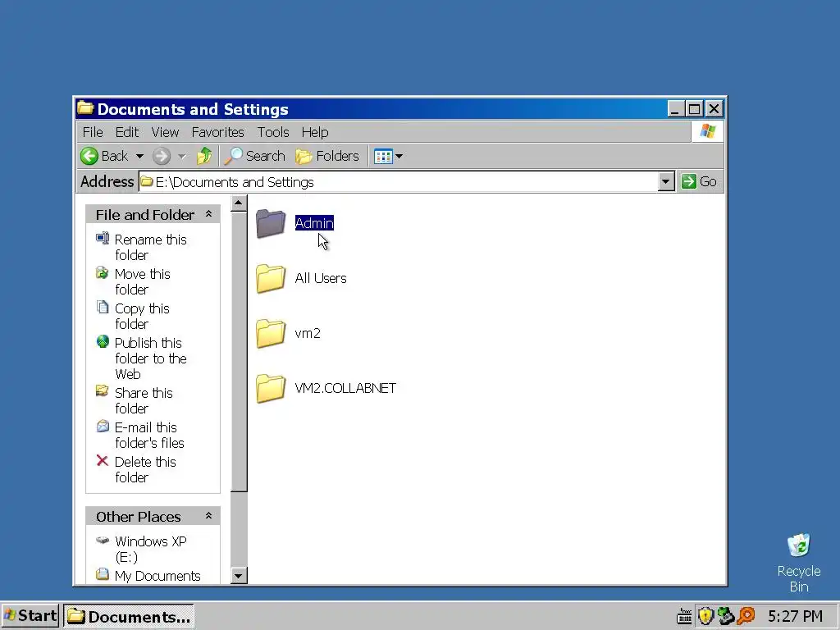The width and height of the screenshot is (840, 630).
Task: Click the green Back arrow icon
Action: pyautogui.click(x=89, y=156)
